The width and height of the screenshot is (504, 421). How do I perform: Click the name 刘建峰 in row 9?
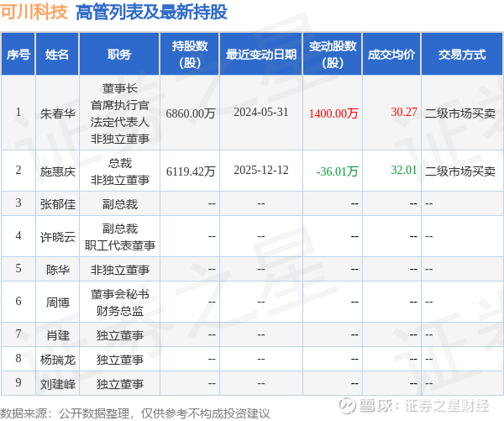57,384
